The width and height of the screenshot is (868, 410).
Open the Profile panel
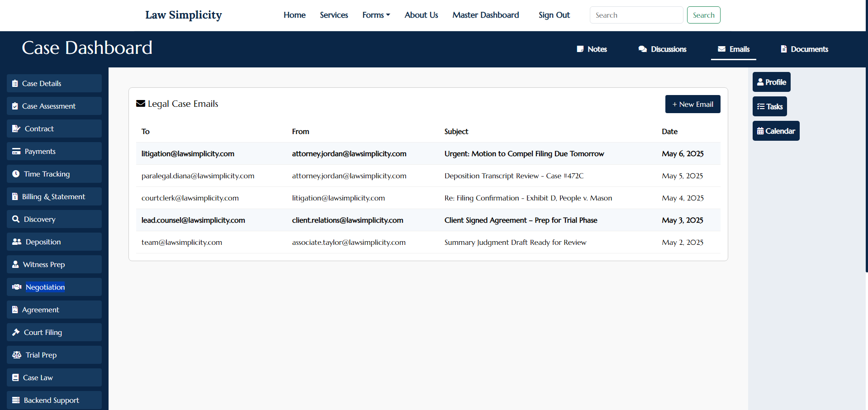771,82
